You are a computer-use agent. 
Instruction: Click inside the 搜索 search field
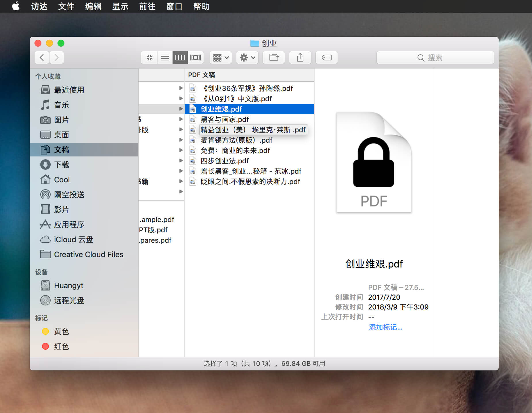tap(436, 58)
